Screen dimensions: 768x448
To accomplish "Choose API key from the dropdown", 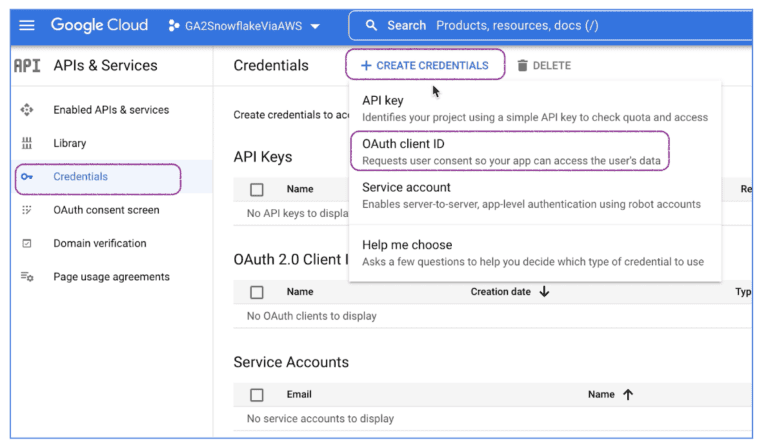I will pyautogui.click(x=535, y=108).
